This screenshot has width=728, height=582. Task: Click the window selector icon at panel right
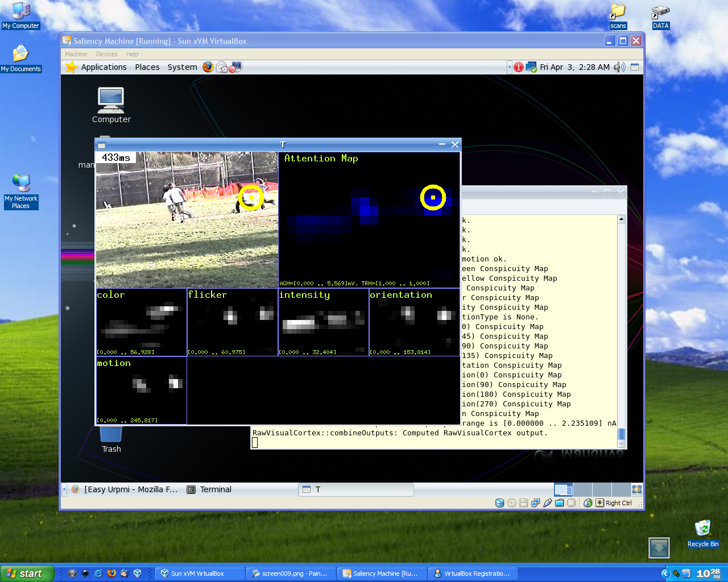coord(635,67)
